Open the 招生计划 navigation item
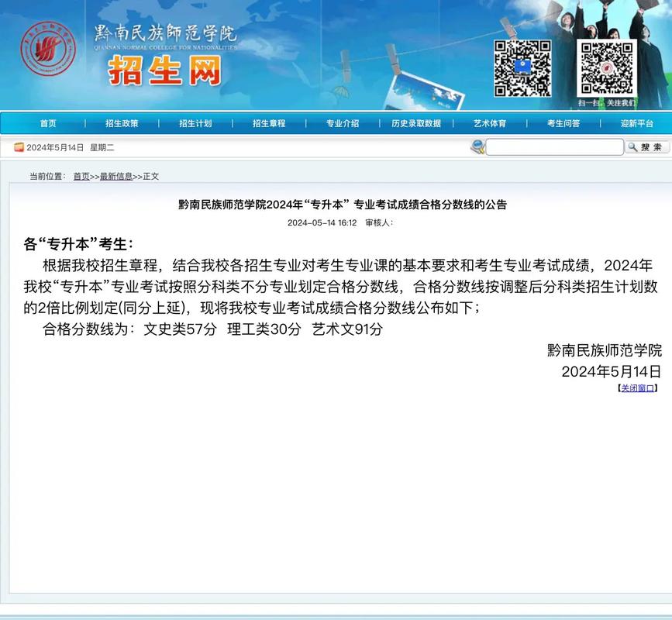Screen dimensions: 672x620 (195, 122)
